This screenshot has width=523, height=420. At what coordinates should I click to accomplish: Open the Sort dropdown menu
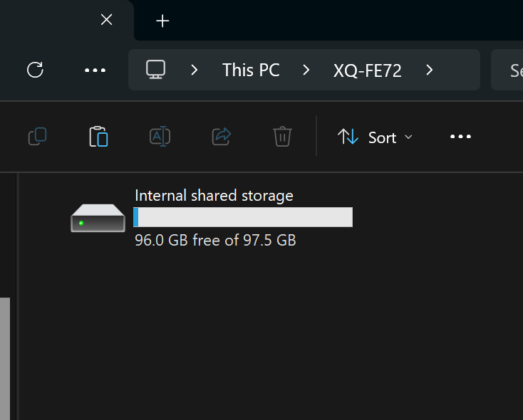pyautogui.click(x=376, y=137)
